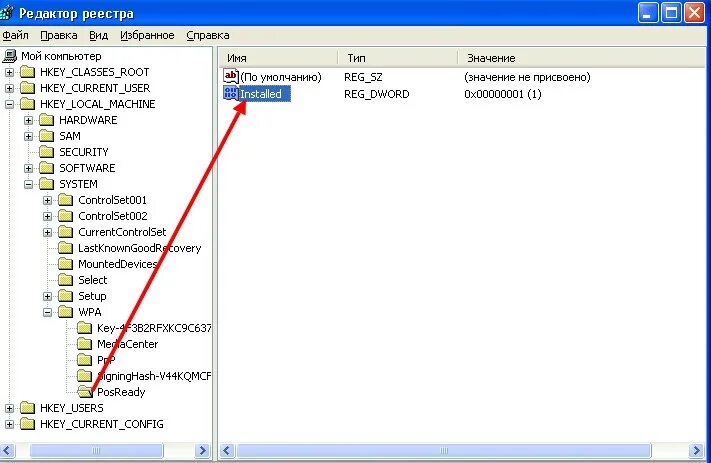Screen dimensions: 711x463
Task: Click the Installed DWORD value icon
Action: (x=231, y=93)
